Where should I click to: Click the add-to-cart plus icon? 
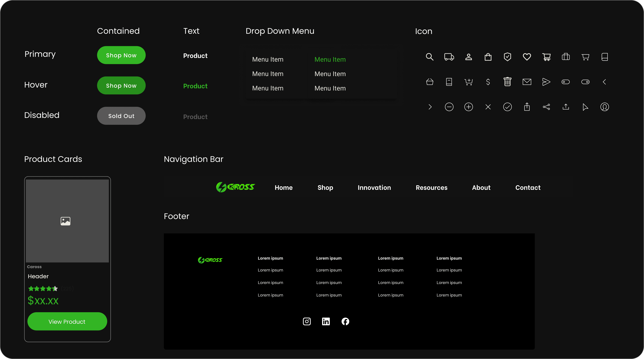coord(469,82)
